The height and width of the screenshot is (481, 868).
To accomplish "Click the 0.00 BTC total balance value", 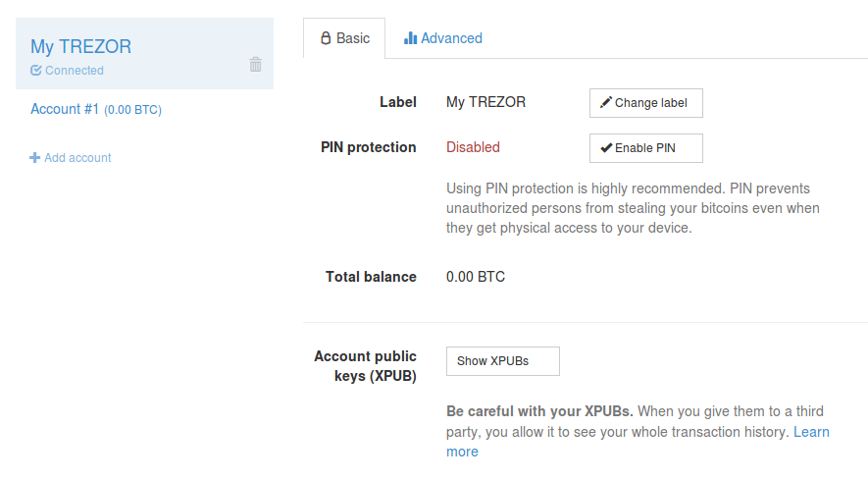I will [x=476, y=277].
